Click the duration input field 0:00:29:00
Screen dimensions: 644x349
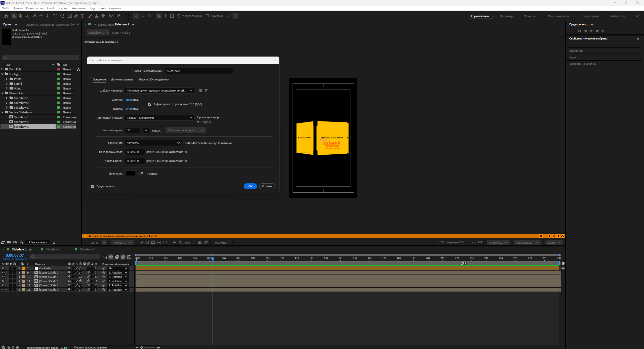coord(135,161)
